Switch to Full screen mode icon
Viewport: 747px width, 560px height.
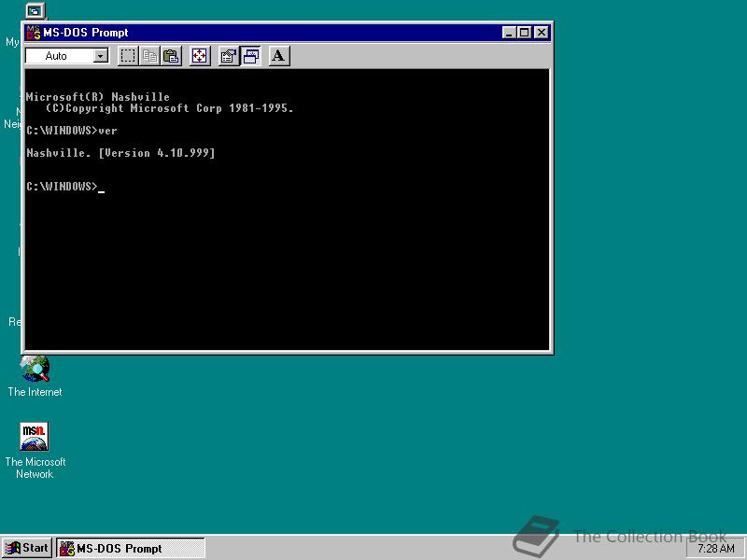coord(200,56)
